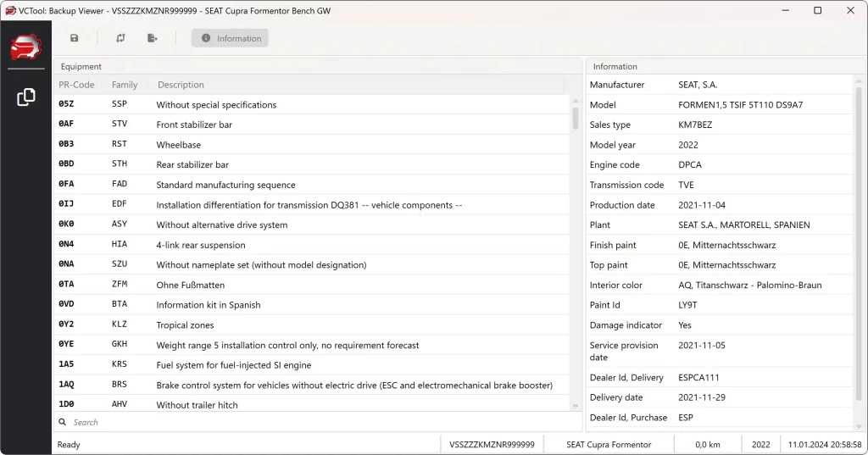The width and height of the screenshot is (868, 455).
Task: Click VIN VSSZZZKMZNR999999 in status bar
Action: (492, 445)
